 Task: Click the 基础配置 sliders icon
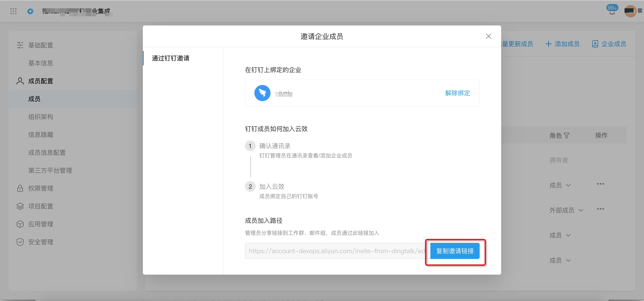click(20, 45)
